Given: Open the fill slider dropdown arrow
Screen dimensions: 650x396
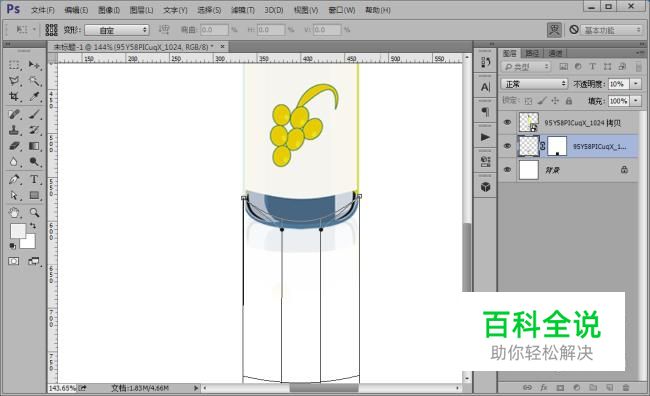Looking at the screenshot, I should click(636, 101).
